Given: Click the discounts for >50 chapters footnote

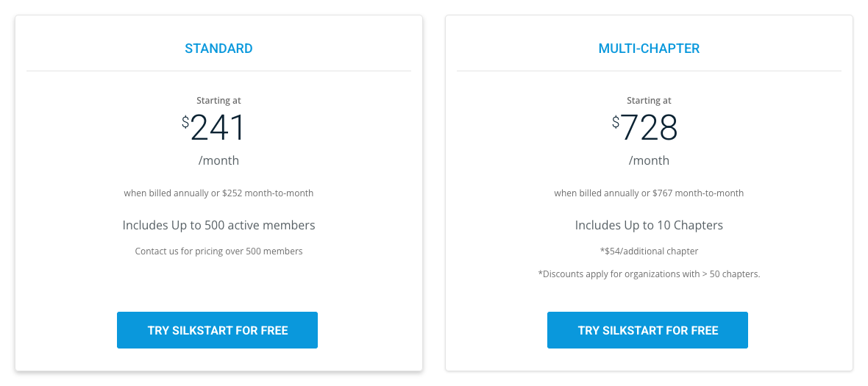Looking at the screenshot, I should 649,274.
